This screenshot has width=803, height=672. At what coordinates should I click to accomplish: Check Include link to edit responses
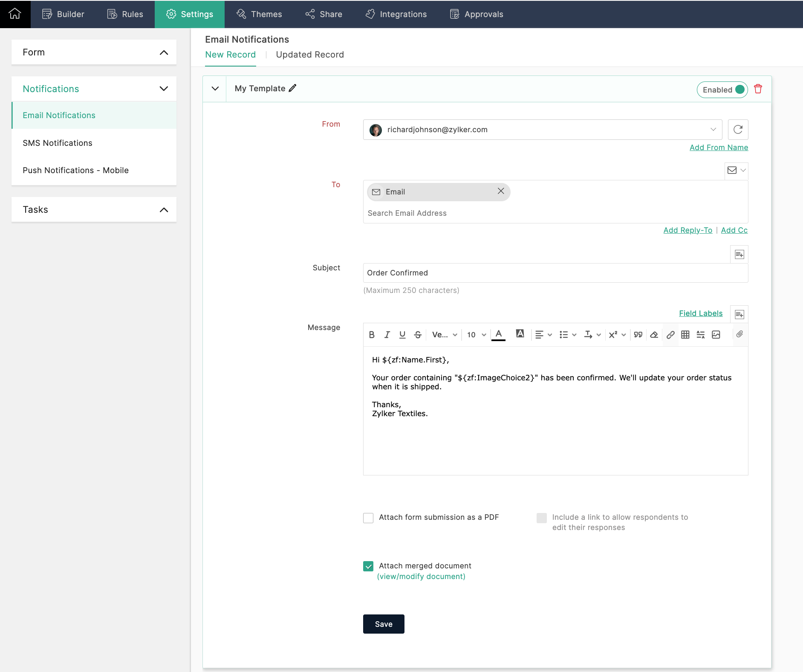[542, 518]
